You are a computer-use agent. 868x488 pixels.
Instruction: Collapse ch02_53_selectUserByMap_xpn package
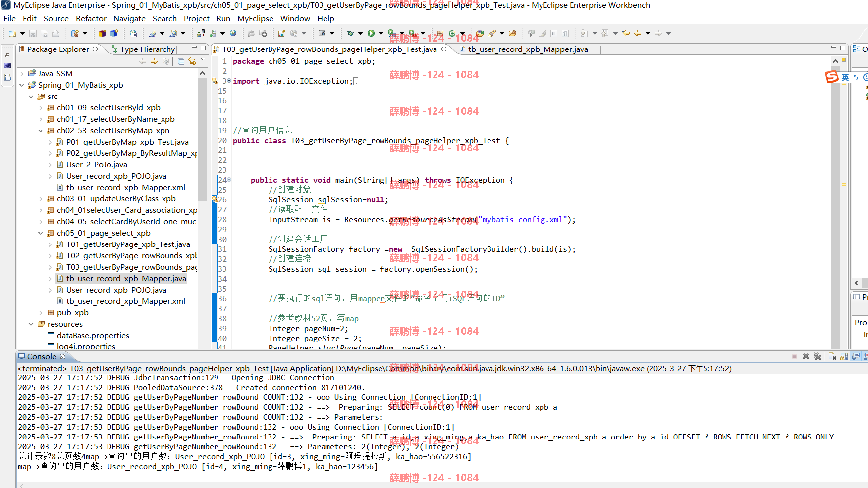click(41, 131)
